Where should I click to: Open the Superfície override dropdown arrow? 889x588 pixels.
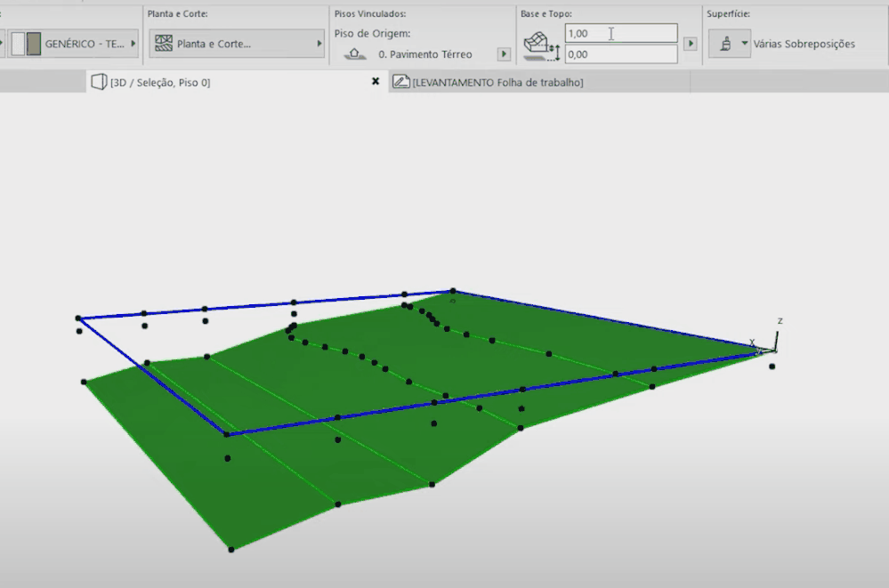click(745, 43)
